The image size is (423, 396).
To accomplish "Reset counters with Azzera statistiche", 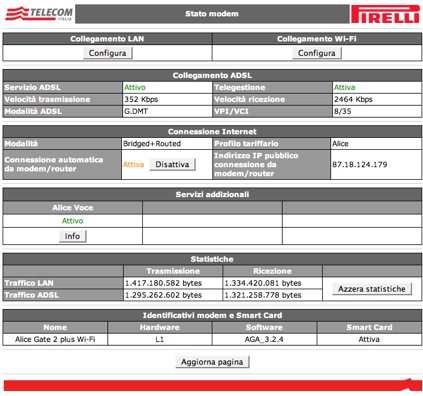I will click(372, 289).
